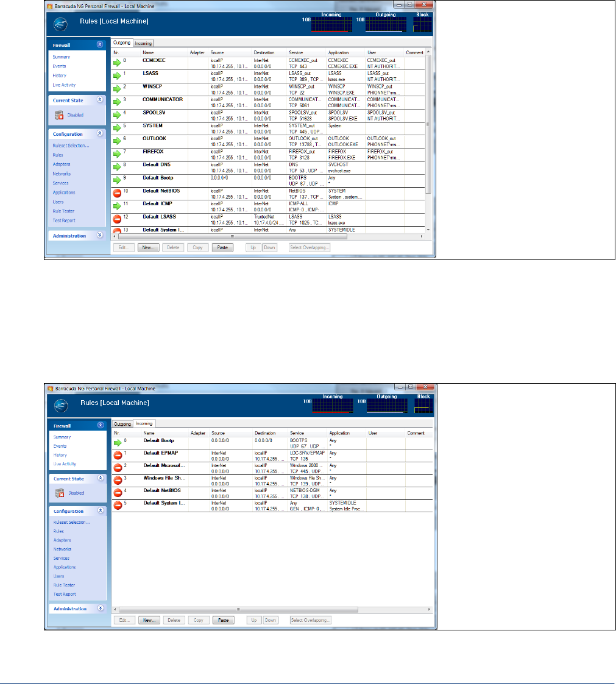Click the incoming Default Bootp rule's arrow icon, lower screenshot
Viewport: 616px width, 684px height.
(x=118, y=443)
